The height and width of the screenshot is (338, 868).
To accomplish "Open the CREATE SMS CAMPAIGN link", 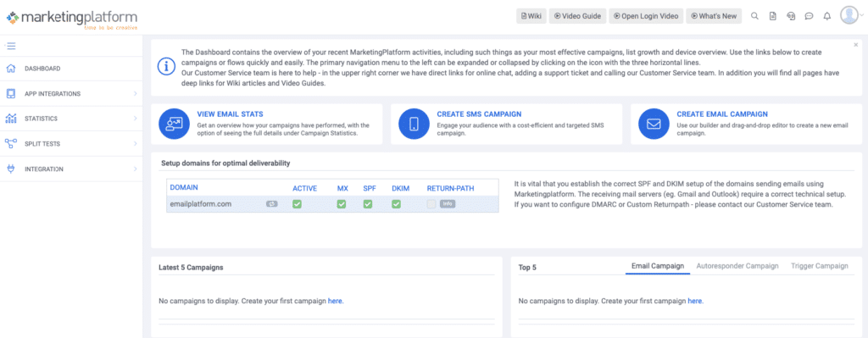I will coord(480,114).
